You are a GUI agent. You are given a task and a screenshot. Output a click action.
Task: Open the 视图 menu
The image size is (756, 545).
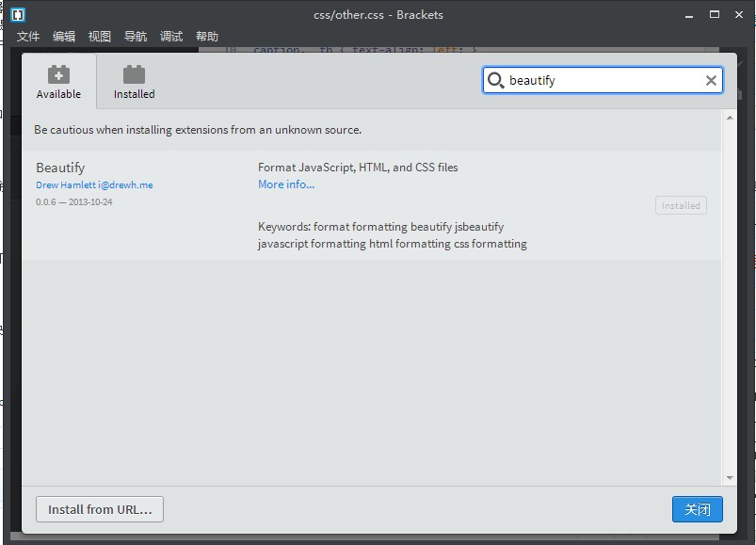(x=99, y=36)
